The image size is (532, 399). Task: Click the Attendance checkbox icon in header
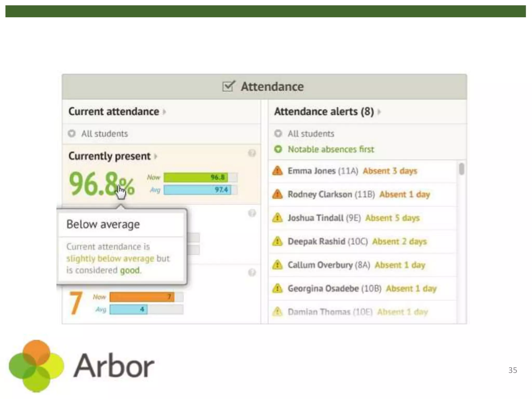click(x=229, y=86)
